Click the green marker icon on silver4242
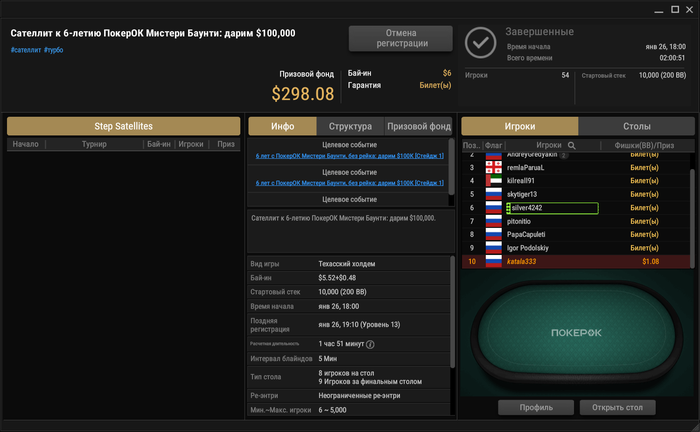The width and height of the screenshot is (700, 432). point(508,208)
